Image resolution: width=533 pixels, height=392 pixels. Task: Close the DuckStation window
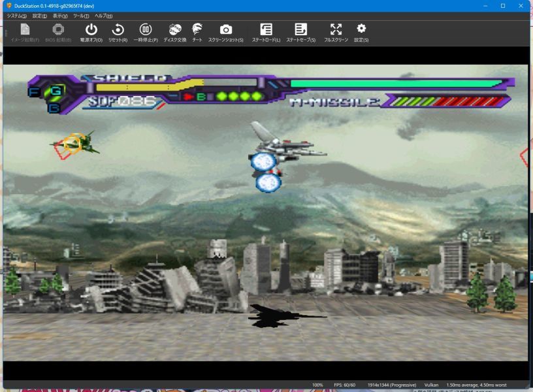pos(521,6)
